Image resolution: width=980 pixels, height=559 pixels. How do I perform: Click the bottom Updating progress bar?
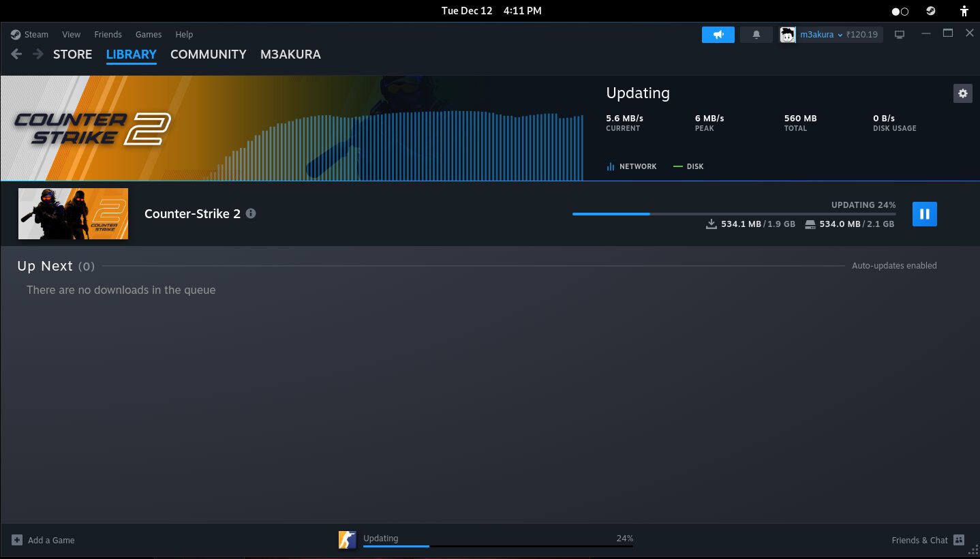click(498, 546)
